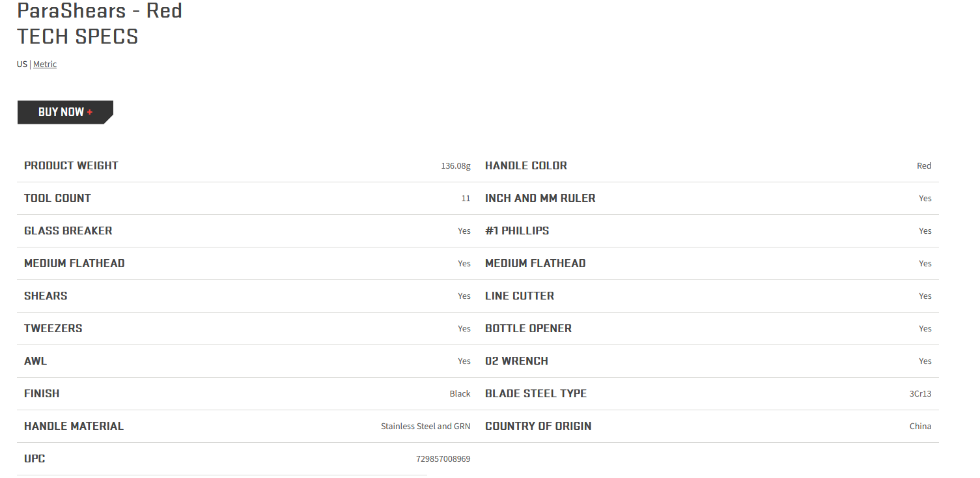The width and height of the screenshot is (980, 478).
Task: Select the TOOL COUNT row label
Action: click(57, 198)
